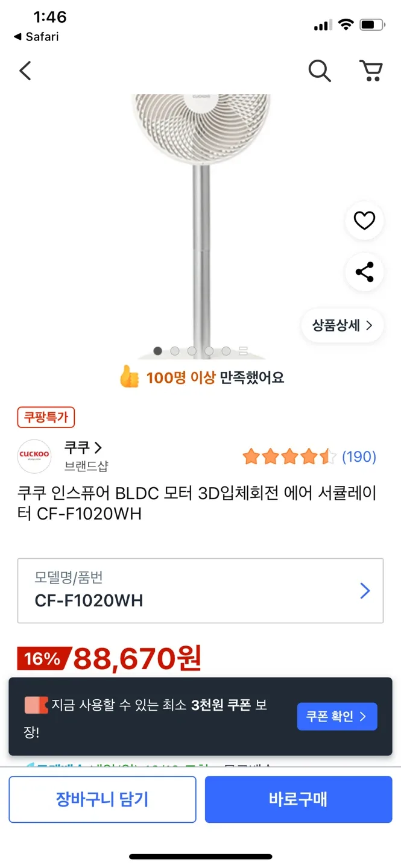The image size is (401, 868).
Task: Tap the 쿠팡특가 badge
Action: coord(46,417)
